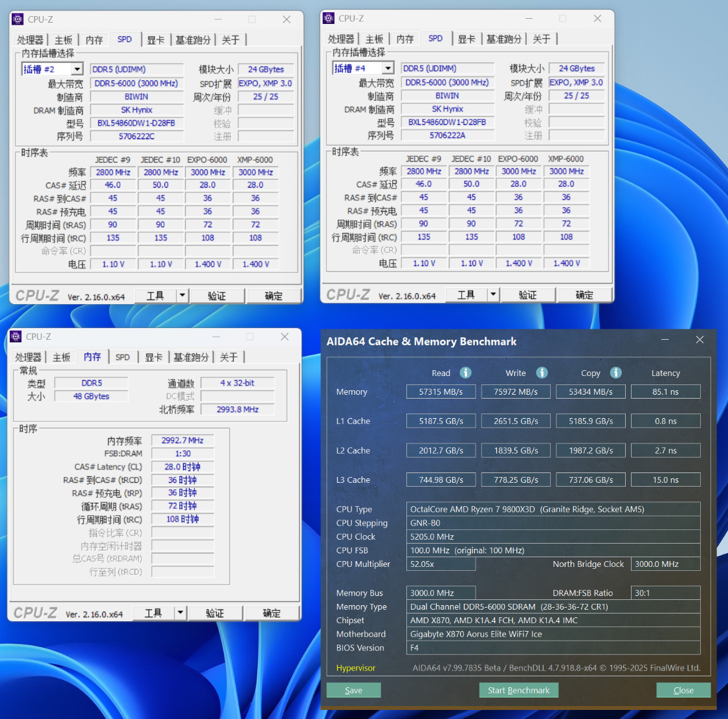Image resolution: width=728 pixels, height=719 pixels.
Task: Click Memory Read value 57315 MB/s
Action: click(441, 392)
